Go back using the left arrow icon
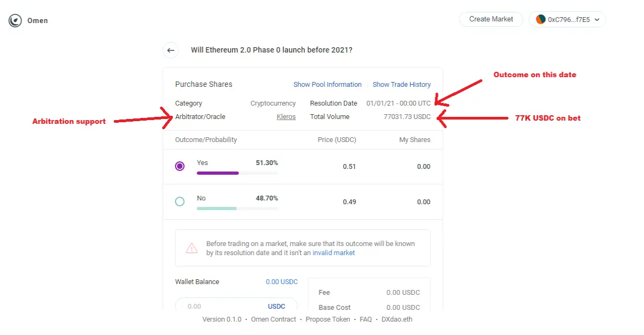The width and height of the screenshot is (644, 335). pyautogui.click(x=171, y=50)
